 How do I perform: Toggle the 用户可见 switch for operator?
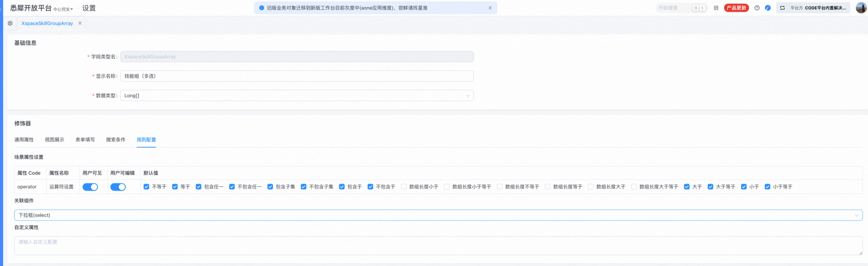90,187
